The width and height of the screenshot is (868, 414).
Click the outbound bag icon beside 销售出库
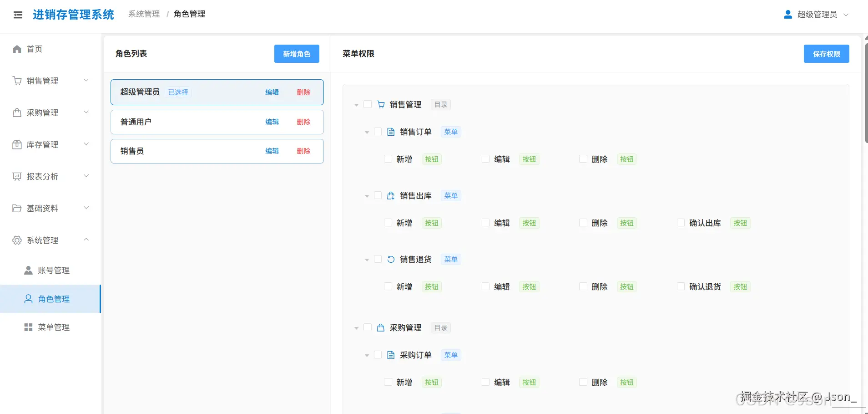click(391, 196)
